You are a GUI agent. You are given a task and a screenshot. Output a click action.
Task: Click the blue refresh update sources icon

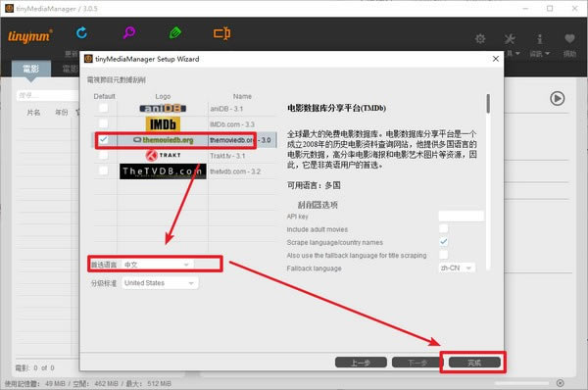point(81,33)
